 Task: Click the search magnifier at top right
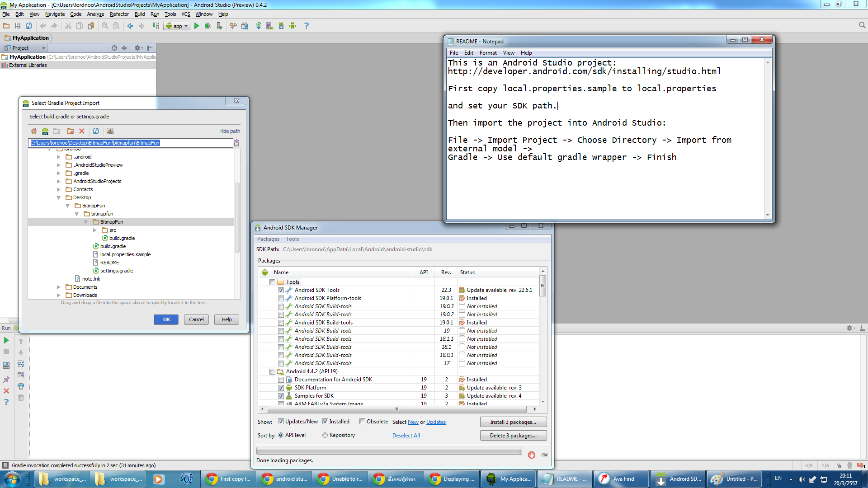click(862, 25)
